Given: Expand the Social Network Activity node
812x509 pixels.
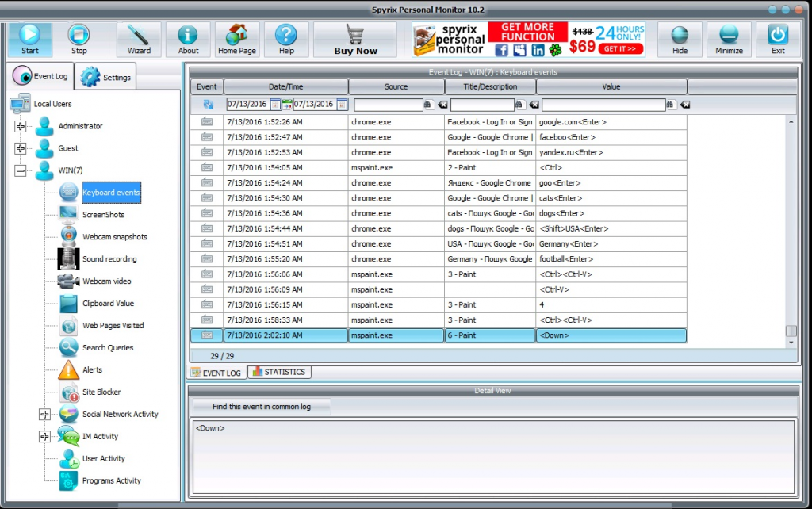Looking at the screenshot, I should (44, 415).
